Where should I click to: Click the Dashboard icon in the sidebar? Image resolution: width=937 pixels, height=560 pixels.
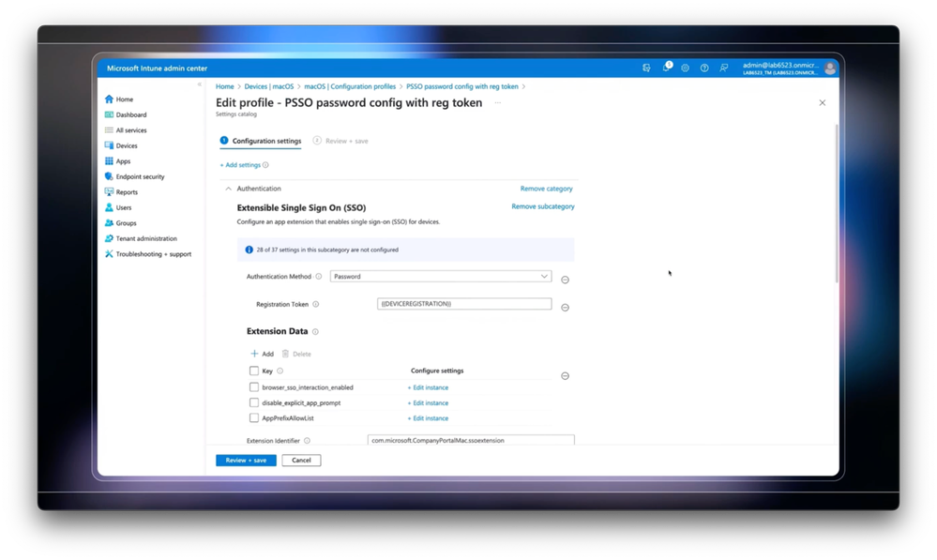pos(109,114)
